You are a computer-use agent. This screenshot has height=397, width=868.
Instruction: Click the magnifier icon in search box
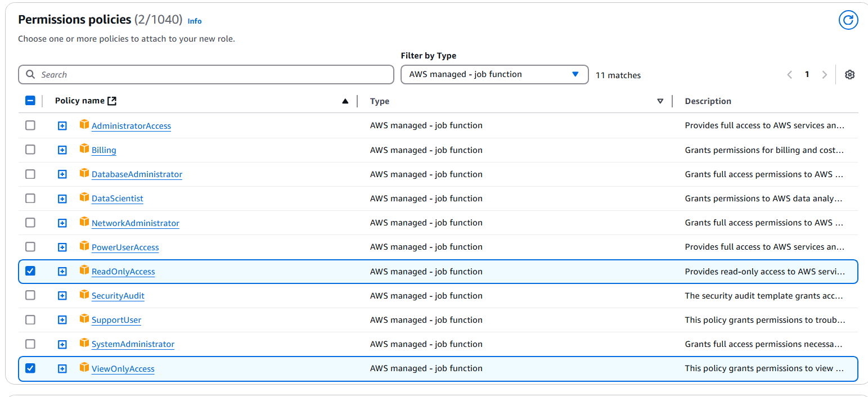pyautogui.click(x=30, y=75)
